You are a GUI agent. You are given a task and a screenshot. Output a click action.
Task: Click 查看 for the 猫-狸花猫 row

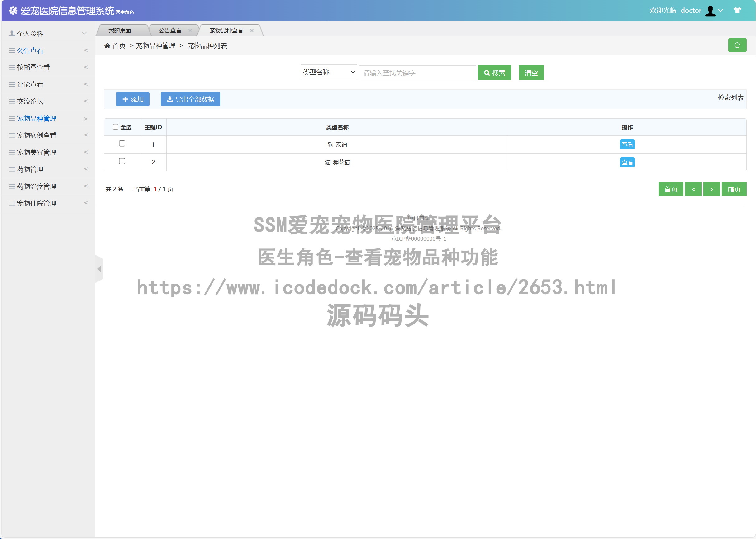point(627,162)
